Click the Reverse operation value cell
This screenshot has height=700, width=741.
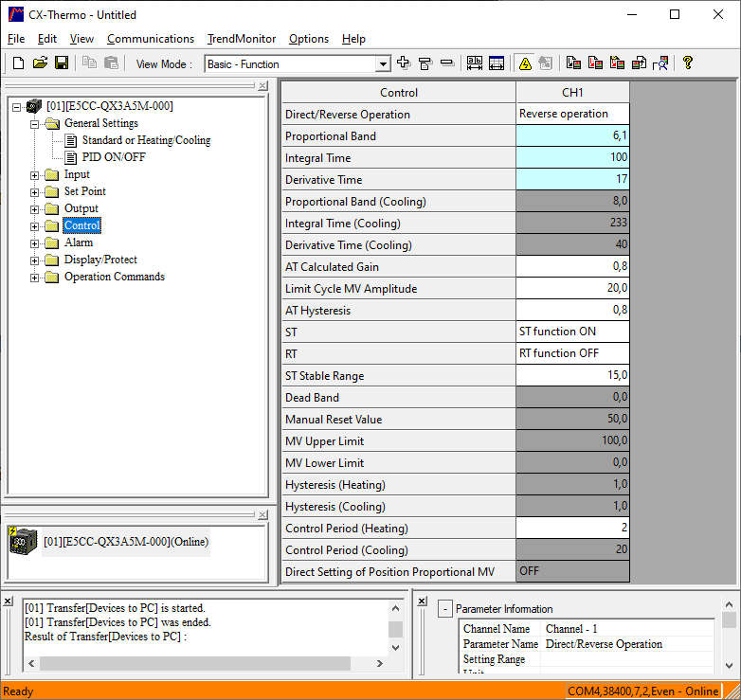pos(572,114)
